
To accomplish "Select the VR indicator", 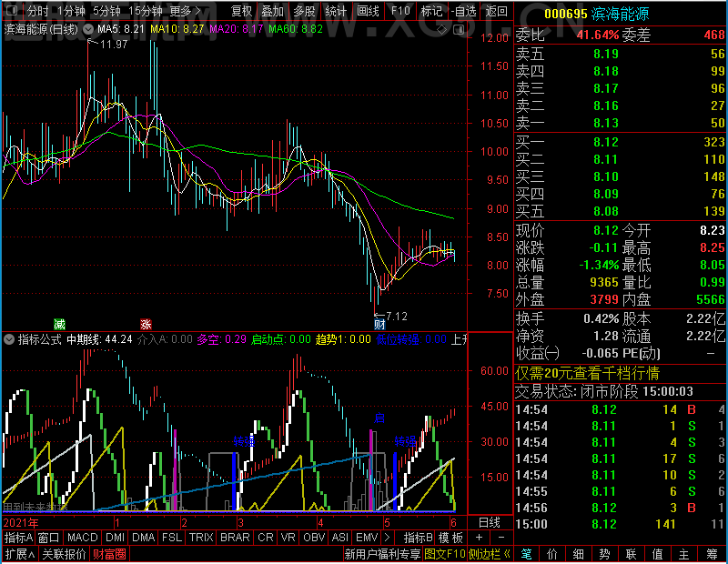I will pyautogui.click(x=288, y=538).
